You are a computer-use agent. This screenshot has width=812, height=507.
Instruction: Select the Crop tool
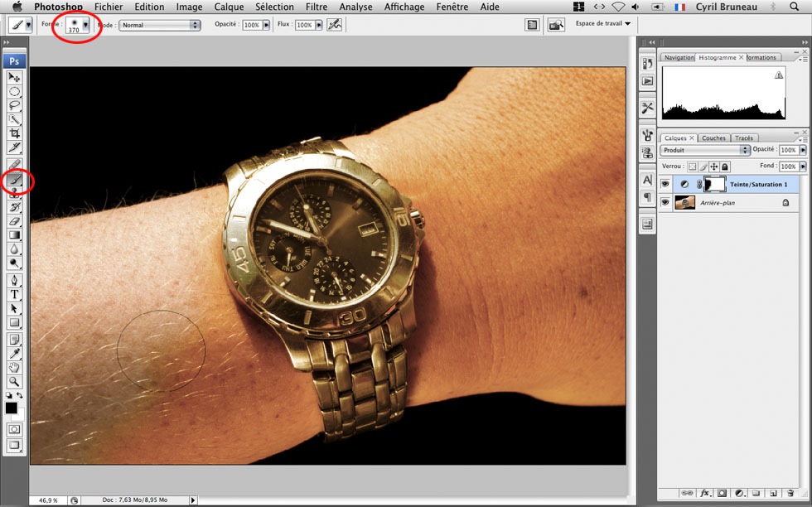pyautogui.click(x=15, y=133)
